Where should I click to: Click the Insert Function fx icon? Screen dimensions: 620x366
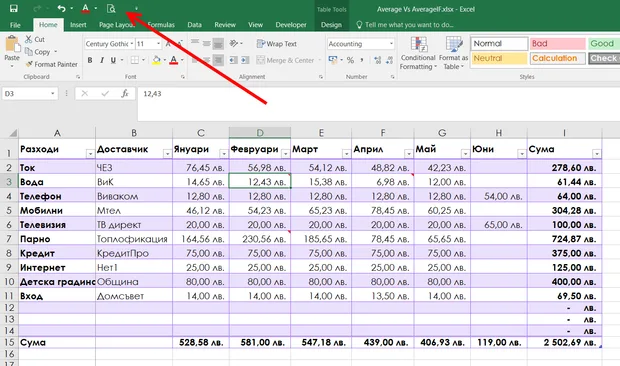coord(125,94)
